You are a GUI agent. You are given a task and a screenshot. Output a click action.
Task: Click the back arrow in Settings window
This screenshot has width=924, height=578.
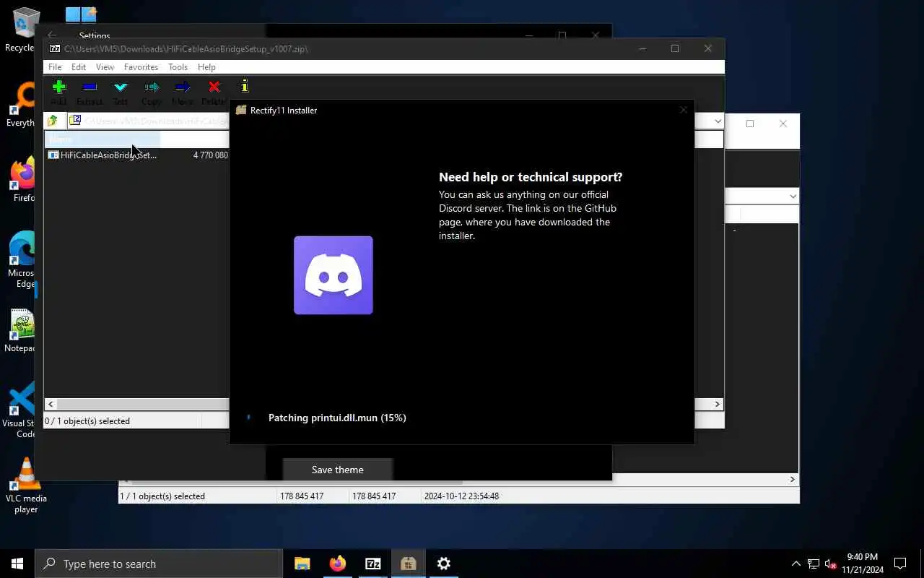(x=52, y=35)
